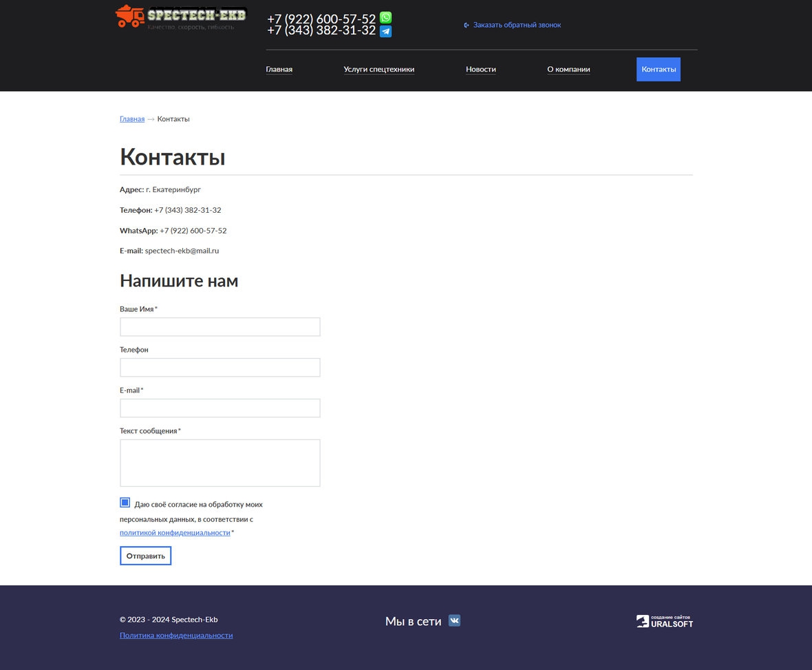Focus the Ваше Имя input field
This screenshot has width=812, height=670.
[x=220, y=327]
